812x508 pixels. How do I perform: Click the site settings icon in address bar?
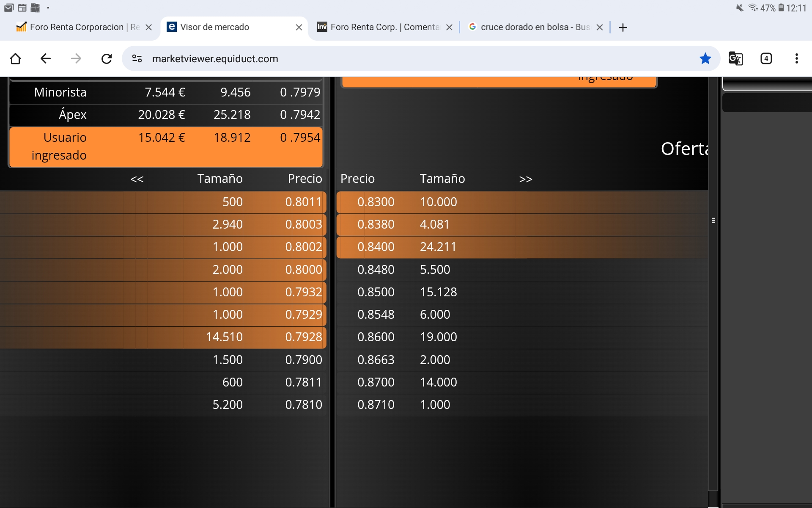click(137, 58)
